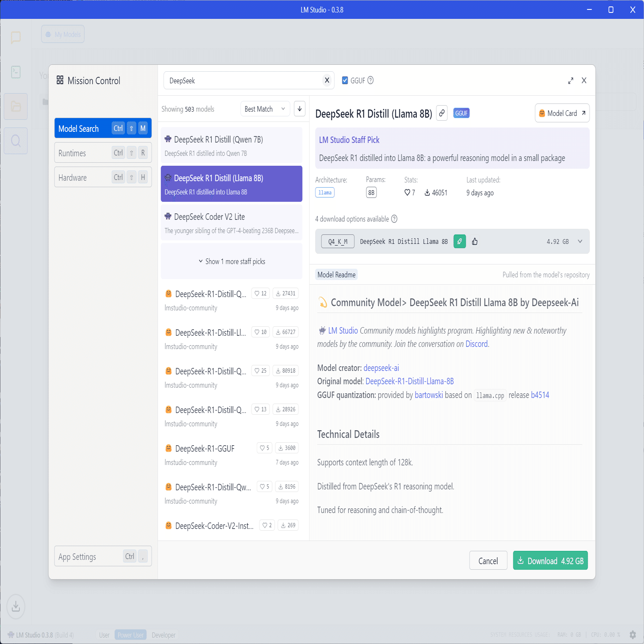Screen dimensions: 644x644
Task: Click the heart likes icon showing 7
Action: [407, 193]
